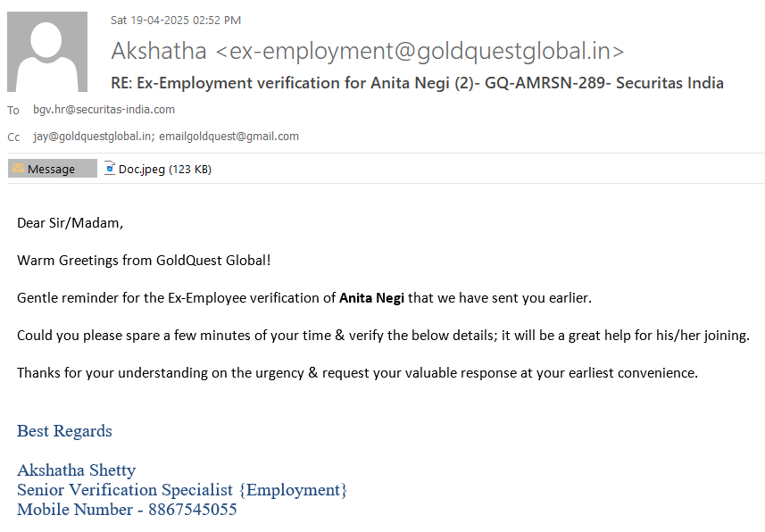This screenshot has height=532, width=765.
Task: Click the "To" field label
Action: (x=13, y=111)
